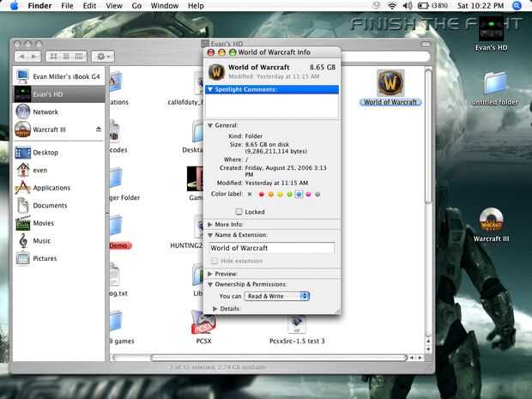Toggle the Locked checkbox

point(239,211)
